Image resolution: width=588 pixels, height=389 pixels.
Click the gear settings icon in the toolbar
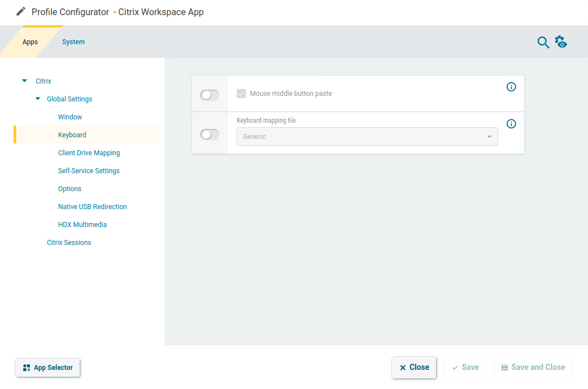tap(561, 41)
